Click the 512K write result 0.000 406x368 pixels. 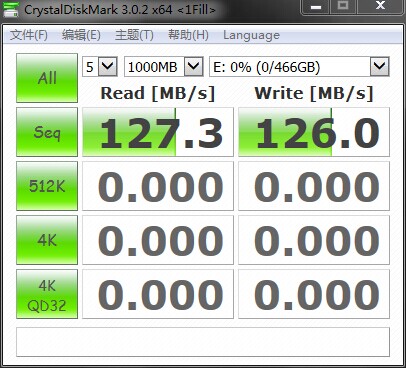pyautogui.click(x=314, y=186)
